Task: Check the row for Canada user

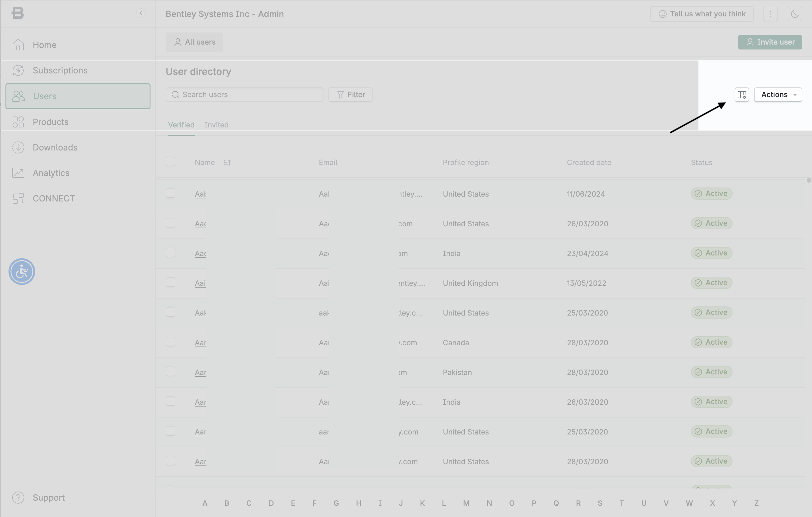Action: pyautogui.click(x=171, y=342)
